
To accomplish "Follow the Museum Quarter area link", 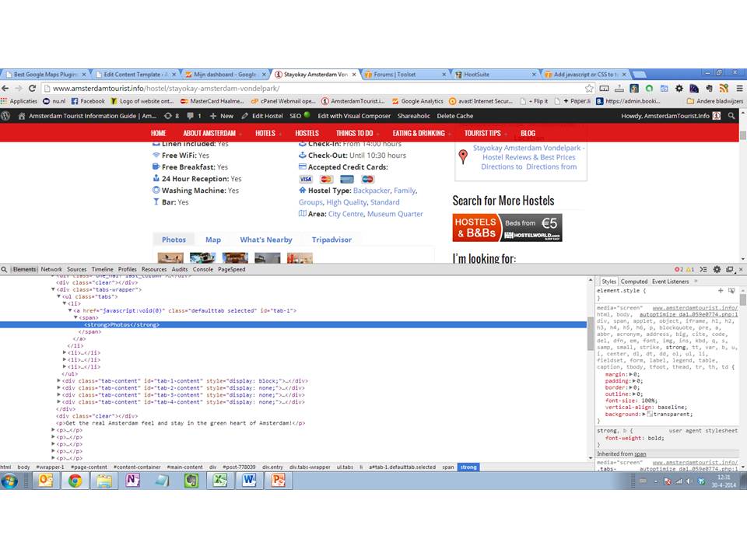I will click(395, 214).
